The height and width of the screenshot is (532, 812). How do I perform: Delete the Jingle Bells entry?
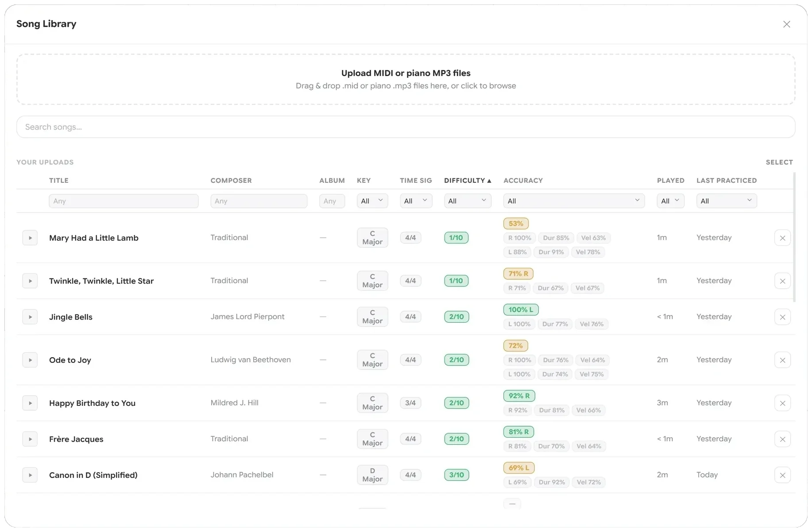point(782,317)
